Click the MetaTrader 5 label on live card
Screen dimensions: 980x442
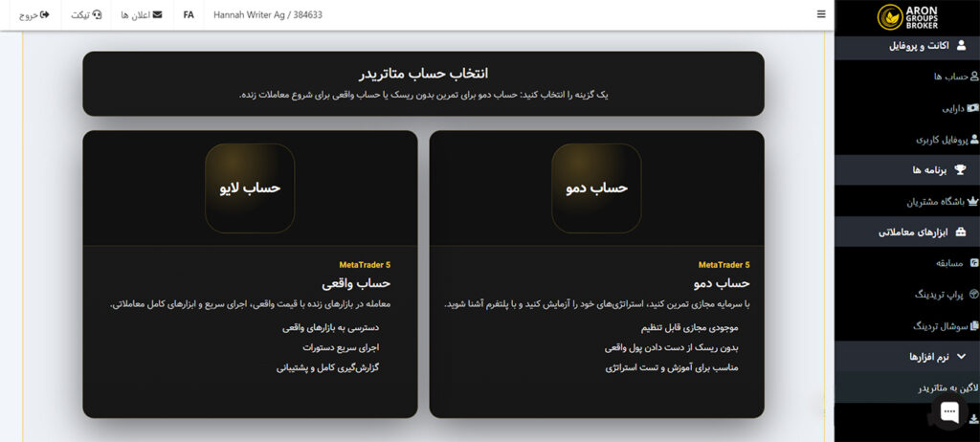pyautogui.click(x=365, y=265)
